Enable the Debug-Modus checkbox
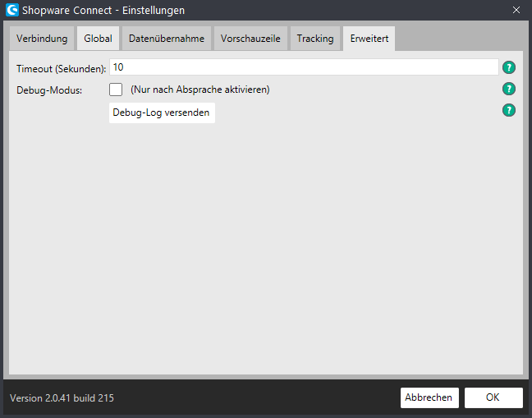Image resolution: width=532 pixels, height=418 pixels. (116, 90)
